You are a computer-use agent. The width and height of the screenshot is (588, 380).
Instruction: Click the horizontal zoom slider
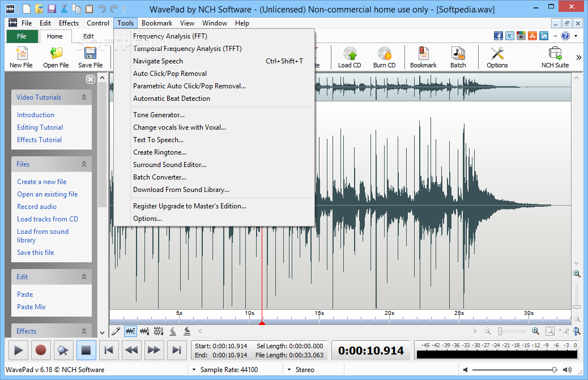tap(512, 331)
